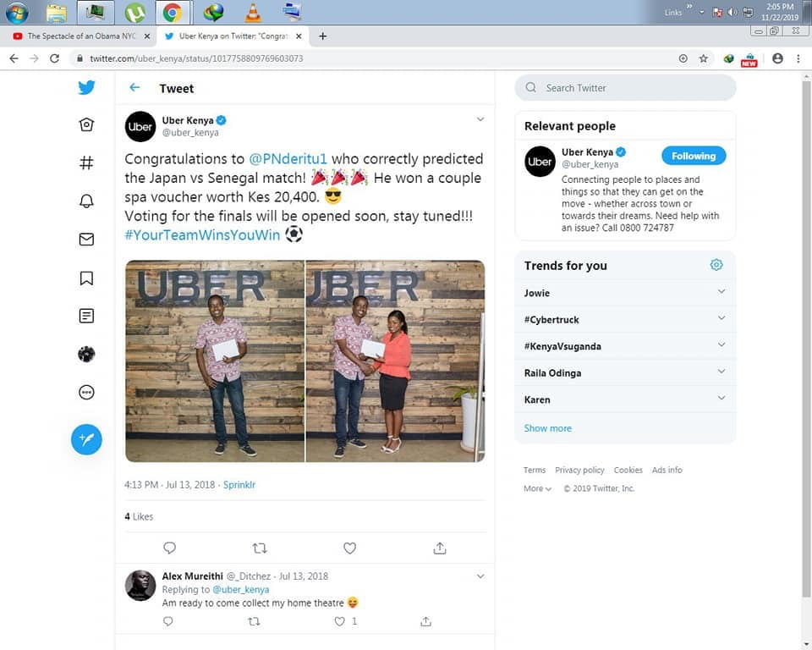Image resolution: width=812 pixels, height=650 pixels.
Task: Expand the Jowie trend options chevron
Action: (x=721, y=292)
